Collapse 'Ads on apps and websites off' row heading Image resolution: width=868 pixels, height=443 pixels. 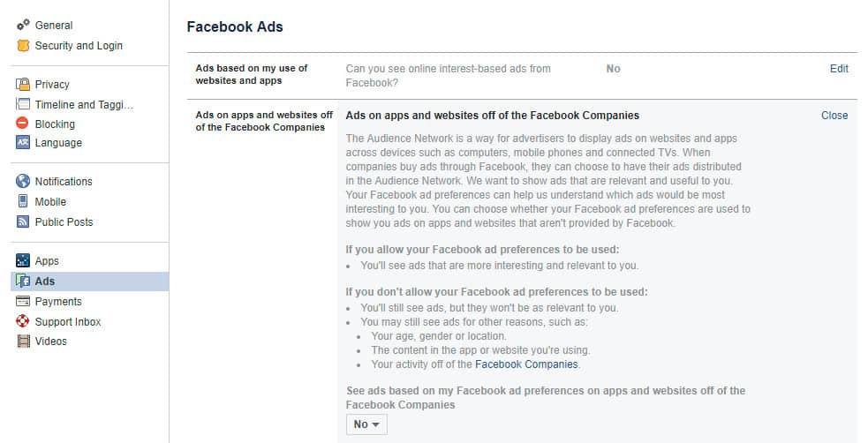tap(264, 122)
